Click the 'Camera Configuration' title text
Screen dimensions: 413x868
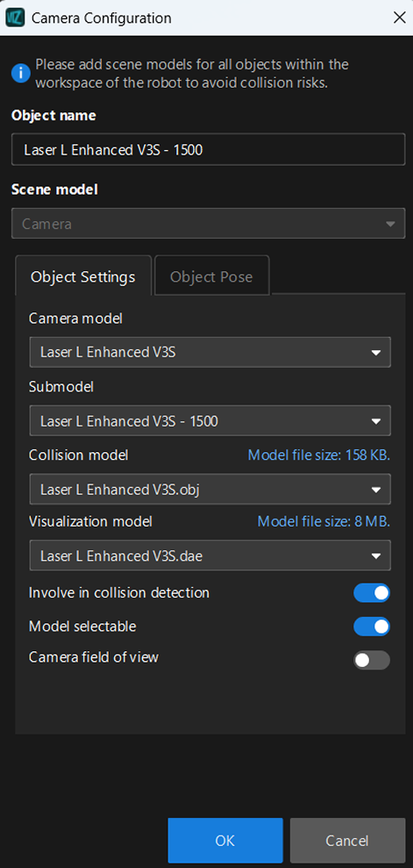coord(102,18)
